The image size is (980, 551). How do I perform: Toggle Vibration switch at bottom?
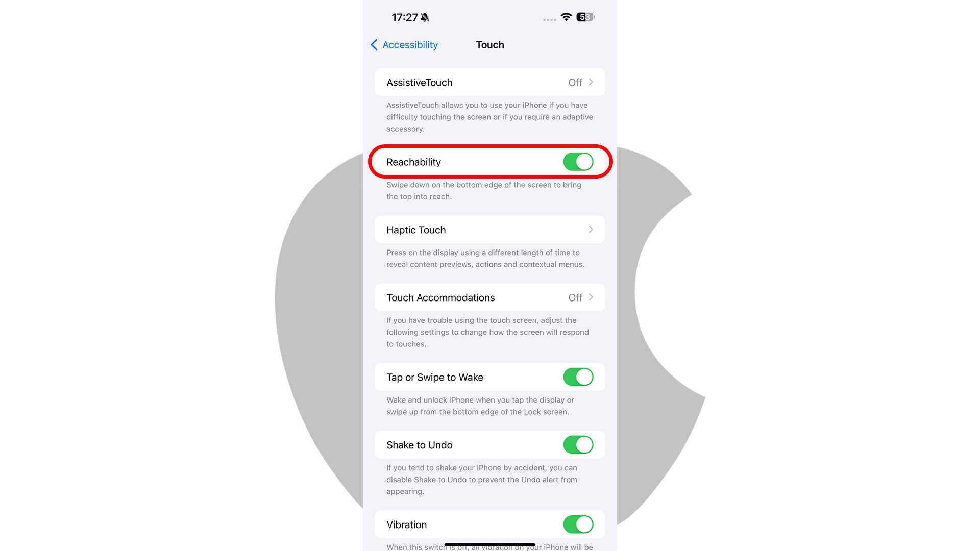point(577,524)
